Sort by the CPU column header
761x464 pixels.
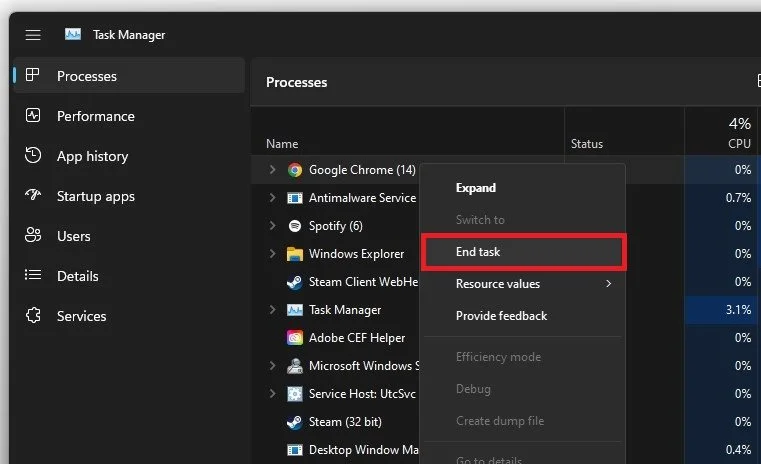point(739,144)
